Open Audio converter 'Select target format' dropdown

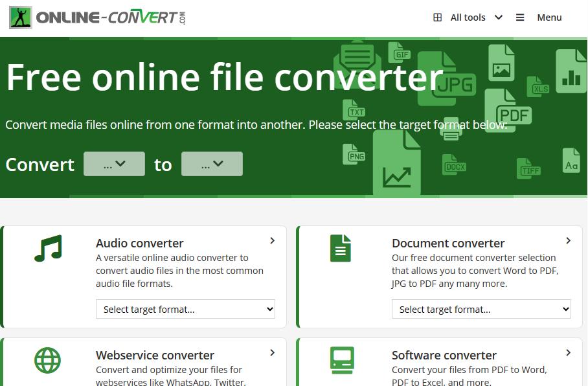coord(185,309)
